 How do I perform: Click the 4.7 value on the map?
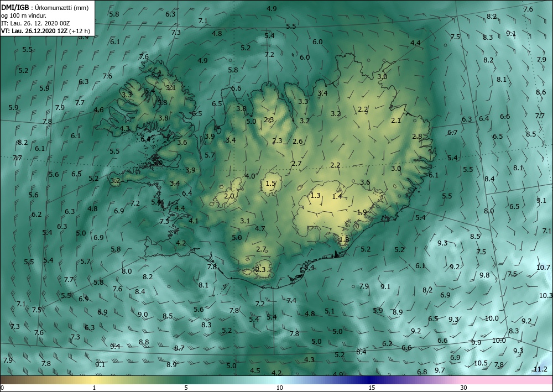pyautogui.click(x=260, y=228)
